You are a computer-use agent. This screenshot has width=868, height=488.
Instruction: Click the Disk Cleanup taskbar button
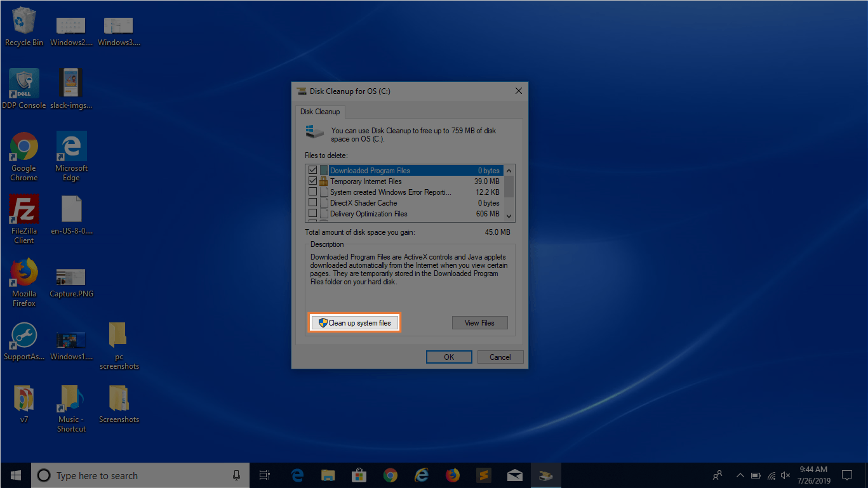click(x=545, y=475)
